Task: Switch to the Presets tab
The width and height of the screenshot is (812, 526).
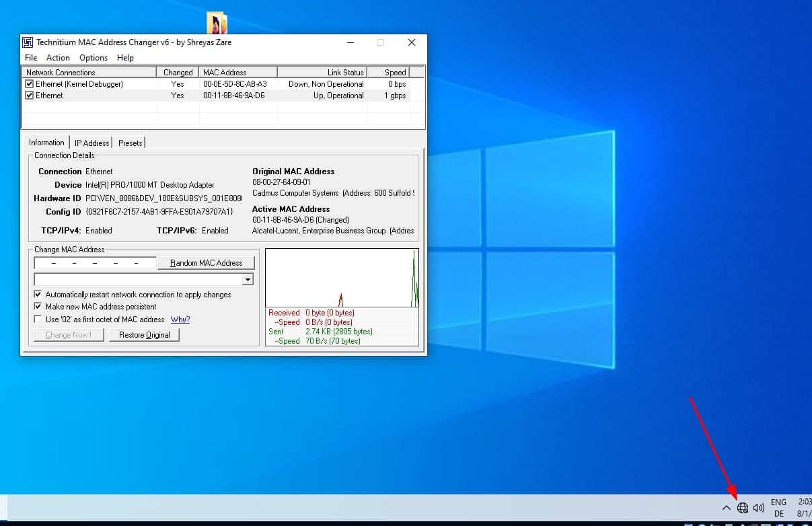Action: pyautogui.click(x=130, y=143)
